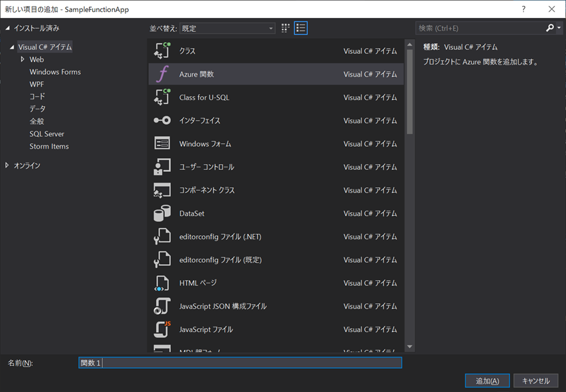Select the Windows Forms category
The height and width of the screenshot is (392, 566).
coord(55,72)
